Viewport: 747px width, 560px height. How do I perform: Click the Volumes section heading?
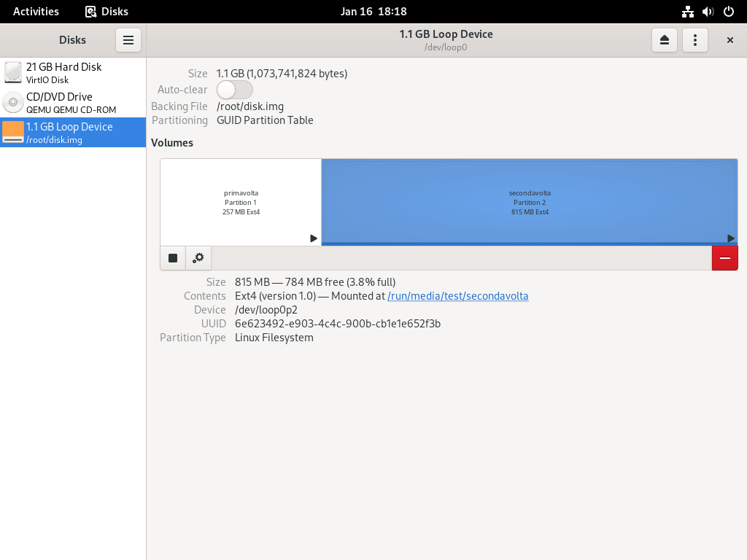172,143
